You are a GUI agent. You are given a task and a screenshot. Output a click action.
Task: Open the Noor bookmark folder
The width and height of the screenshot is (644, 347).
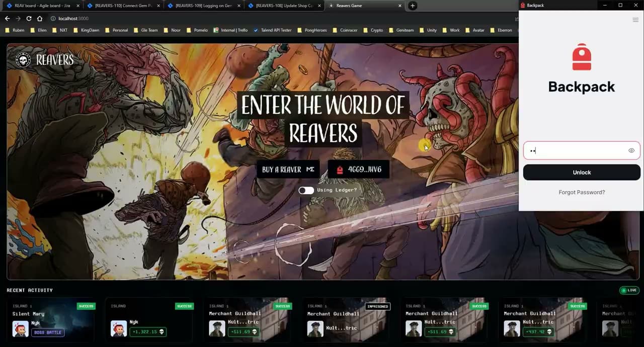coord(172,30)
